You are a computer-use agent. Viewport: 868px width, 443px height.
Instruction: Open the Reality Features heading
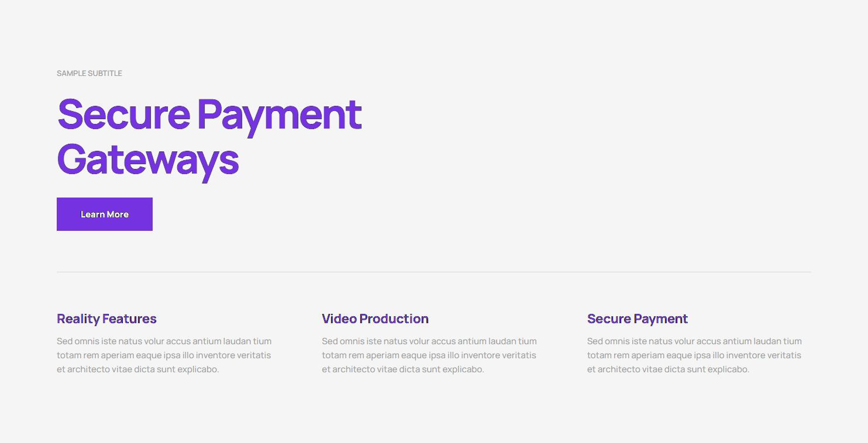click(x=106, y=319)
